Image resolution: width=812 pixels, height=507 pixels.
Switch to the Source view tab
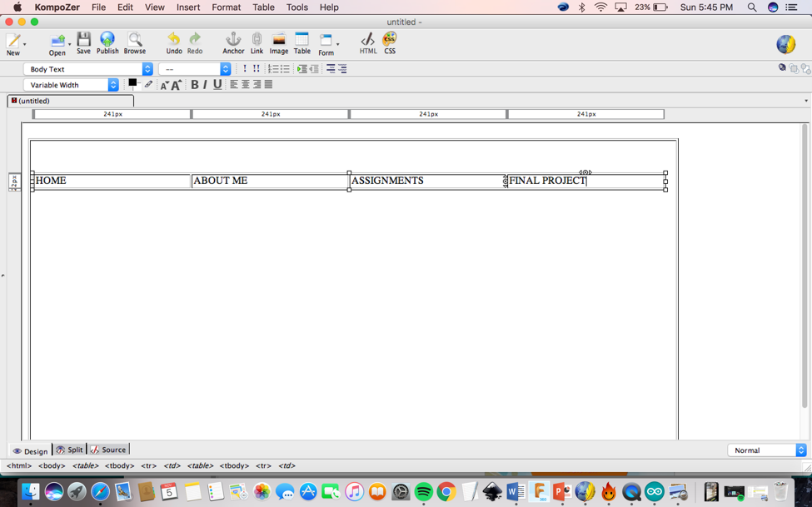(108, 450)
